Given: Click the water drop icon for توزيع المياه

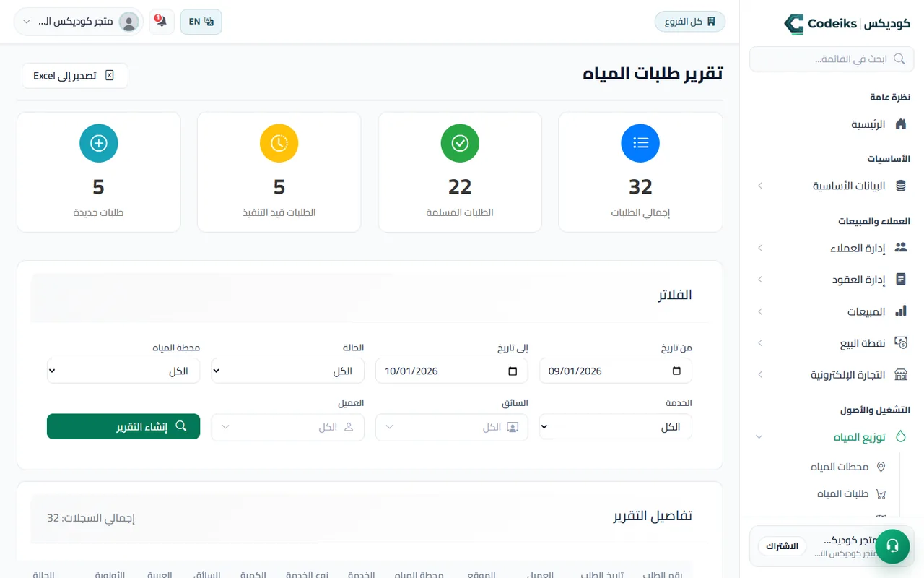Looking at the screenshot, I should coord(900,436).
